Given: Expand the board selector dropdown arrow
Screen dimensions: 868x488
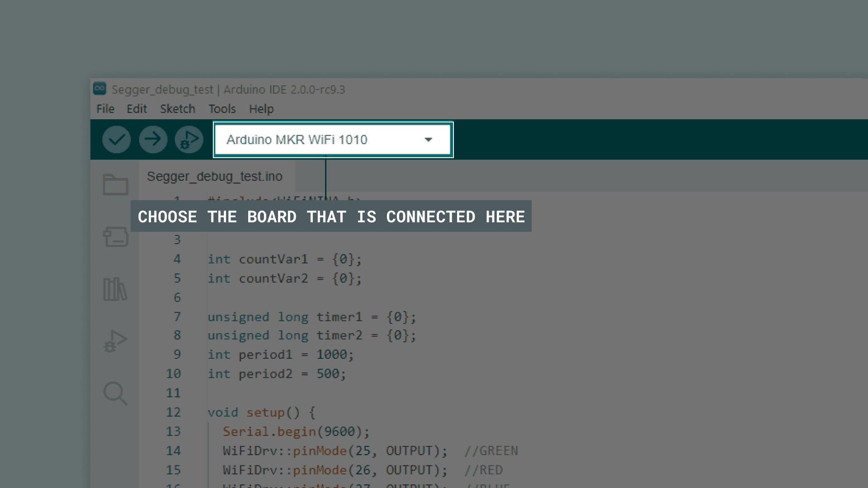Looking at the screenshot, I should click(x=428, y=140).
